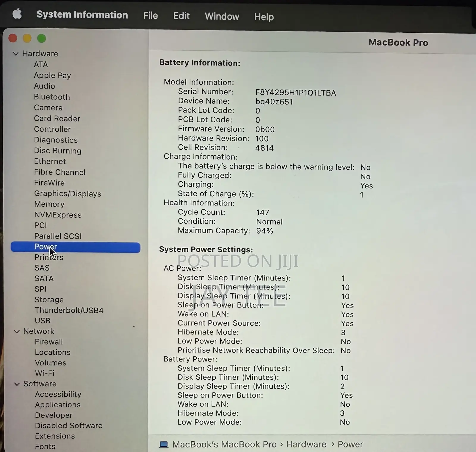The height and width of the screenshot is (452, 476).
Task: Select Extensions under Software
Action: (55, 436)
